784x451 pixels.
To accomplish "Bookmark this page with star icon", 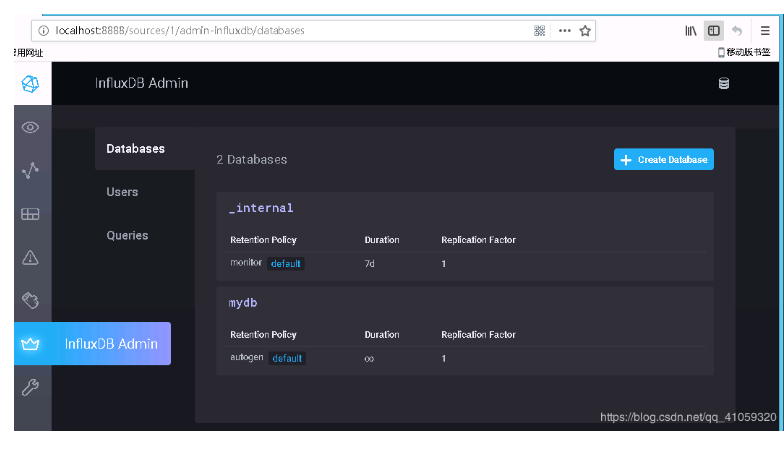I will click(585, 31).
